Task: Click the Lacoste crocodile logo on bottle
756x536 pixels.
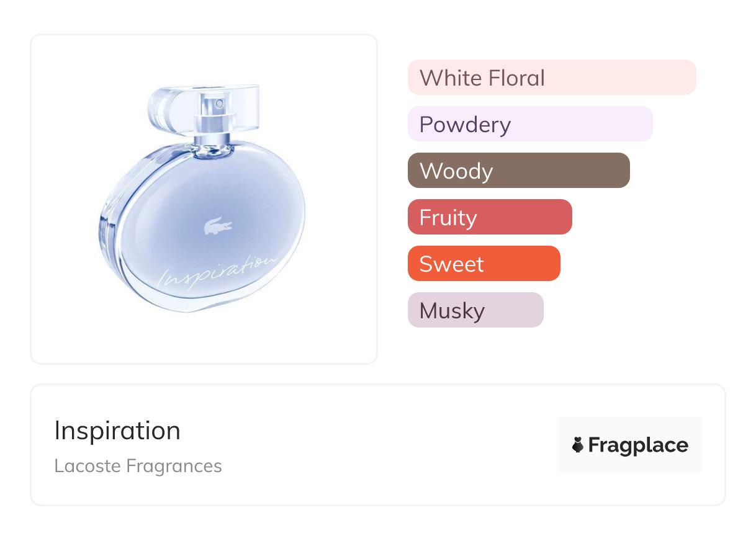Action: (218, 226)
